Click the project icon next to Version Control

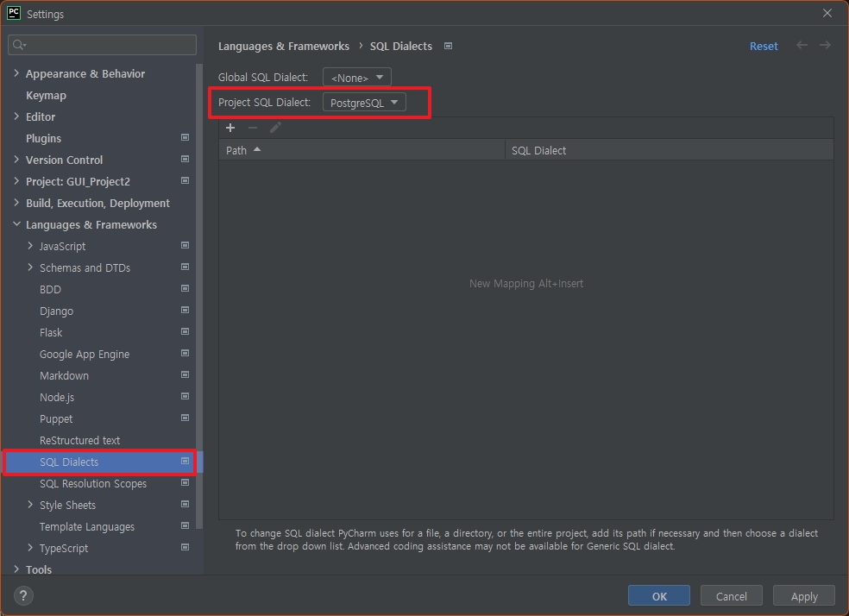pos(185,159)
